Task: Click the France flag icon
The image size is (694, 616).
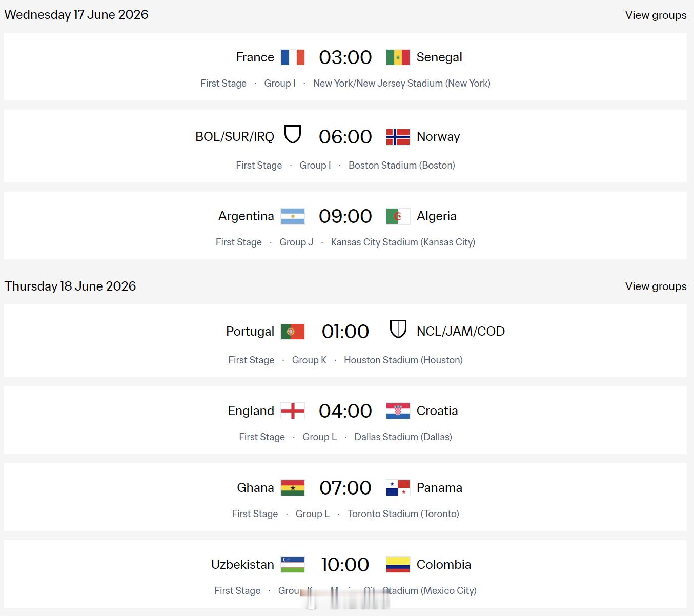Action: pos(293,57)
